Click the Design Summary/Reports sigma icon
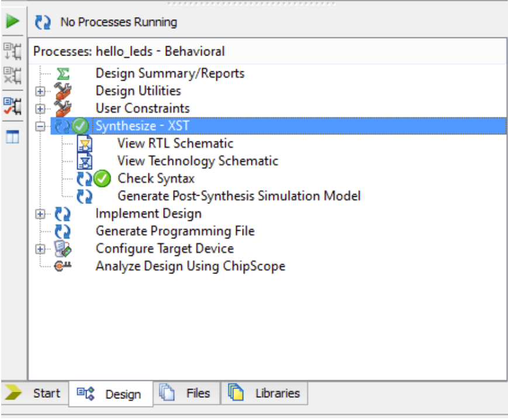508x420 pixels. pos(63,74)
